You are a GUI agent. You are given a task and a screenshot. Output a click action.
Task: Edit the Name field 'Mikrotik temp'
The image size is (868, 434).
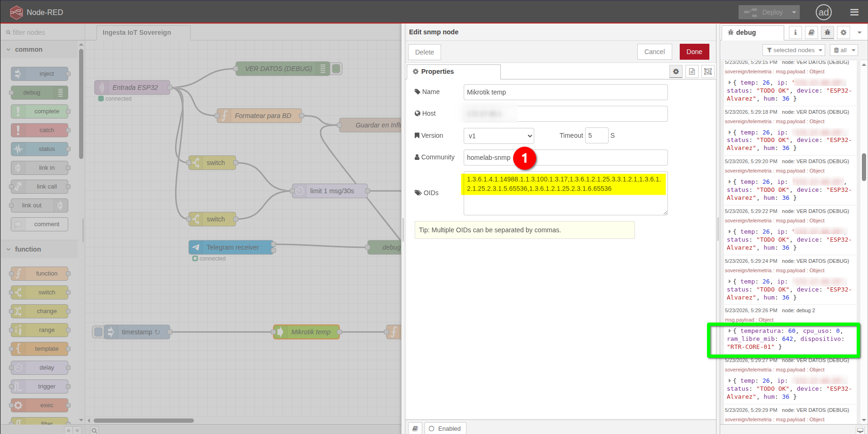point(565,92)
